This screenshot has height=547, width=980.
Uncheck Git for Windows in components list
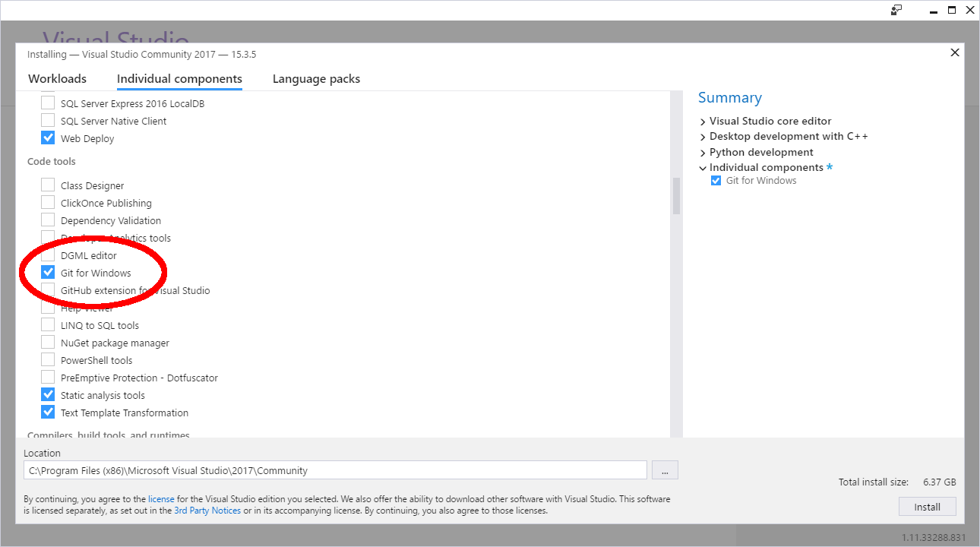point(48,273)
